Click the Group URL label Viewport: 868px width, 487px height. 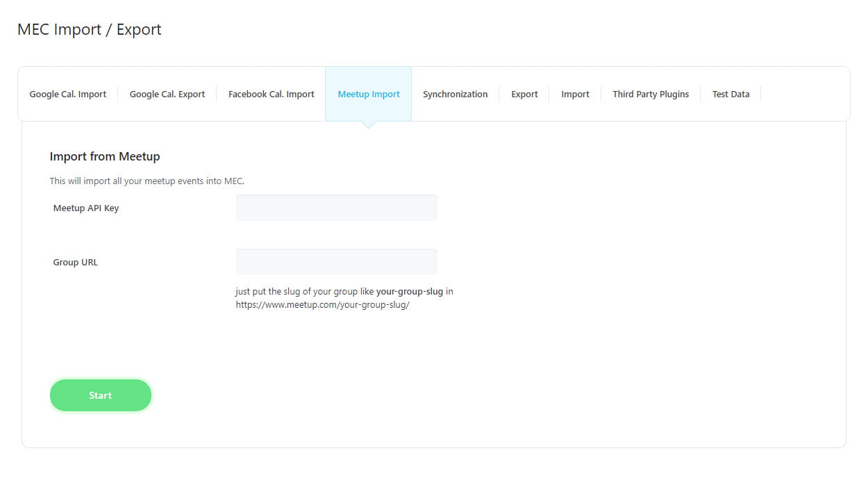(x=76, y=263)
